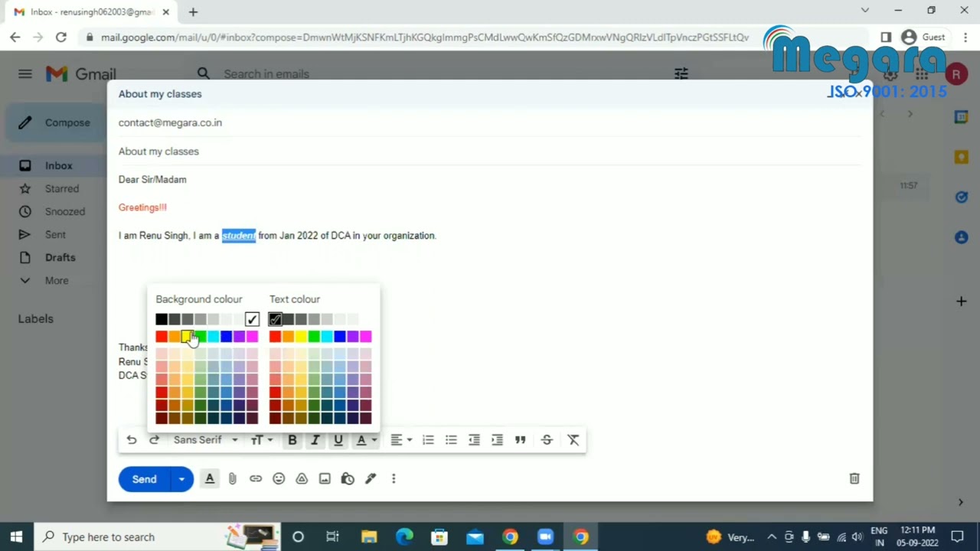This screenshot has height=551, width=980.
Task: Open more options three-dot menu
Action: (394, 479)
